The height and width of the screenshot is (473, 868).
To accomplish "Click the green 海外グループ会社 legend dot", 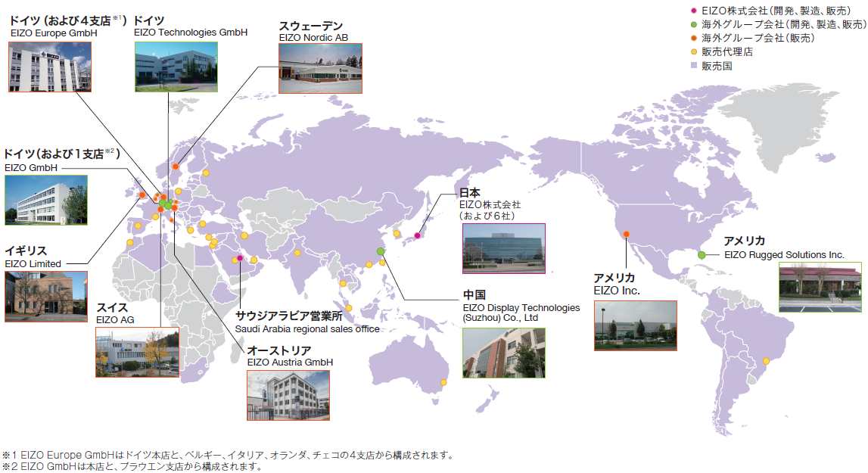I will [x=694, y=24].
